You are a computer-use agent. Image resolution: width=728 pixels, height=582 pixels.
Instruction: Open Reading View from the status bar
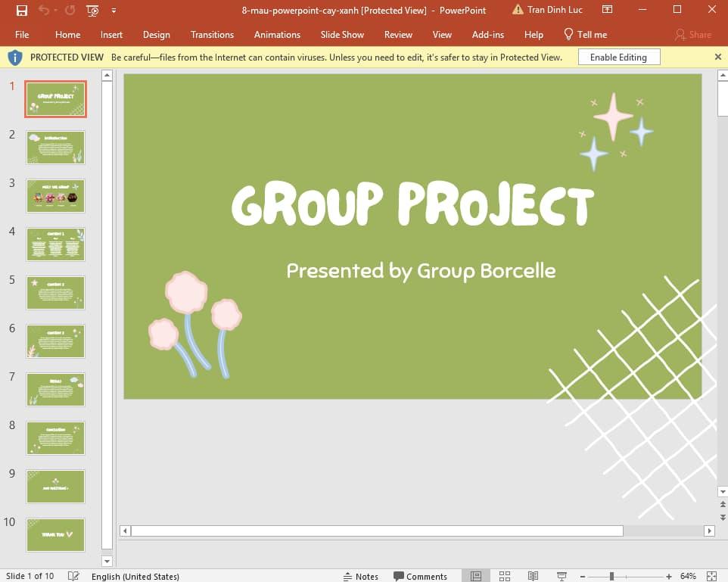[533, 576]
